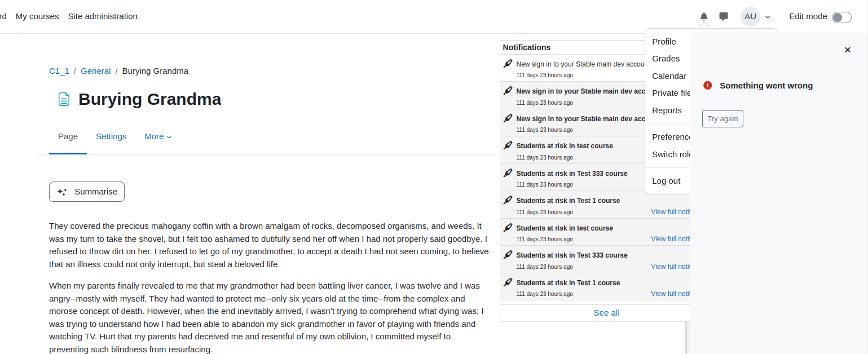Click the page document icon beside title

64,99
